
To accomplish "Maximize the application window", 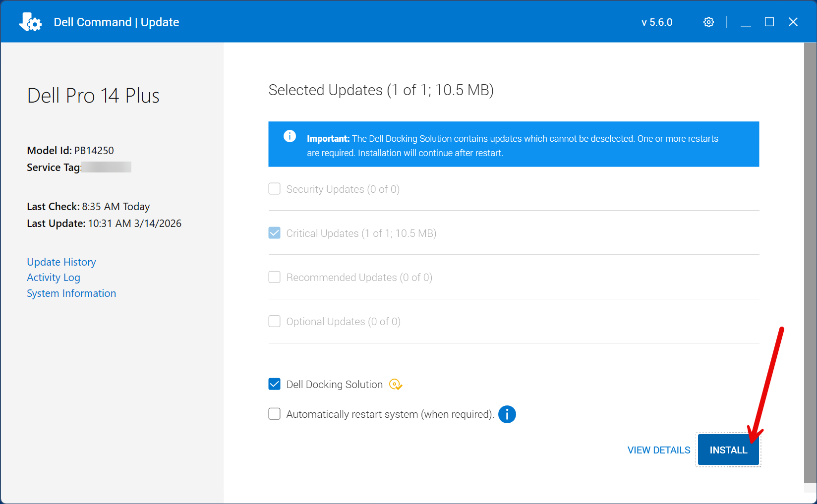I will click(x=769, y=22).
